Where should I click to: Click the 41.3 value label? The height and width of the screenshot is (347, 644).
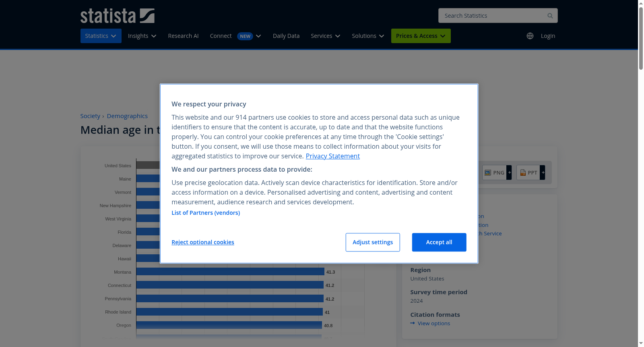point(330,272)
